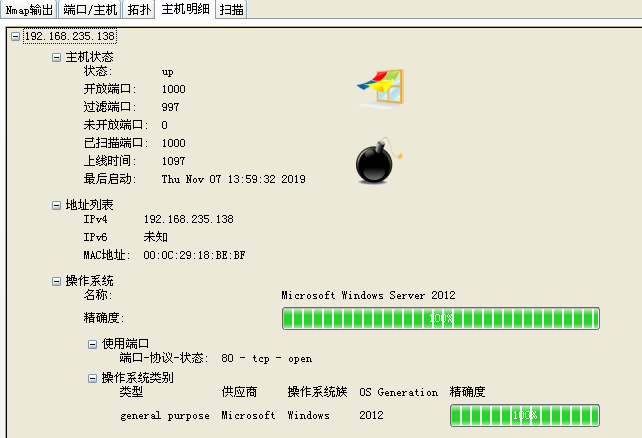642x438 pixels.
Task: Collapse the 使用端口 subsection
Action: coord(93,344)
